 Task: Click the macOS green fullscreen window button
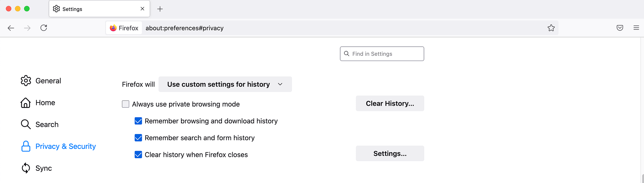27,9
